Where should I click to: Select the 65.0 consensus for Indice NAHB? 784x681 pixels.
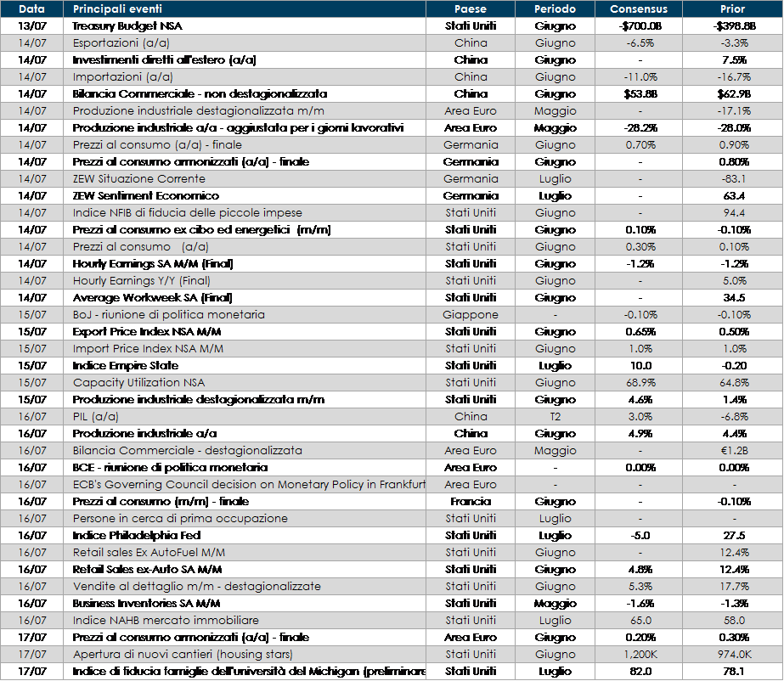pos(639,621)
